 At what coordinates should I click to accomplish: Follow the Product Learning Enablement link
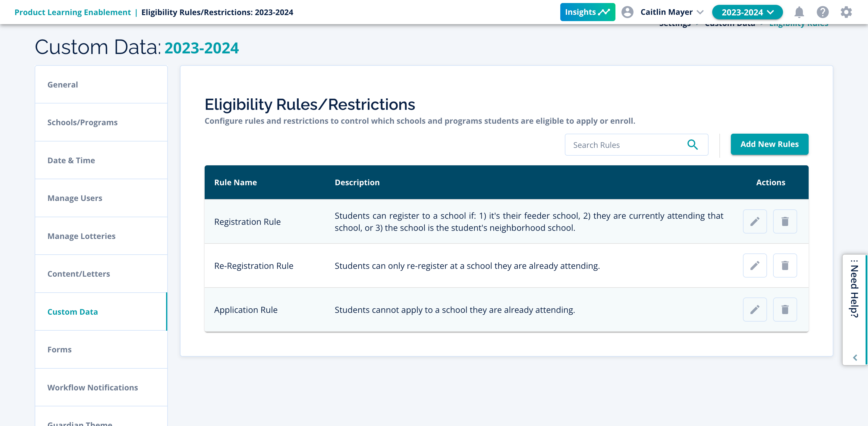(72, 12)
